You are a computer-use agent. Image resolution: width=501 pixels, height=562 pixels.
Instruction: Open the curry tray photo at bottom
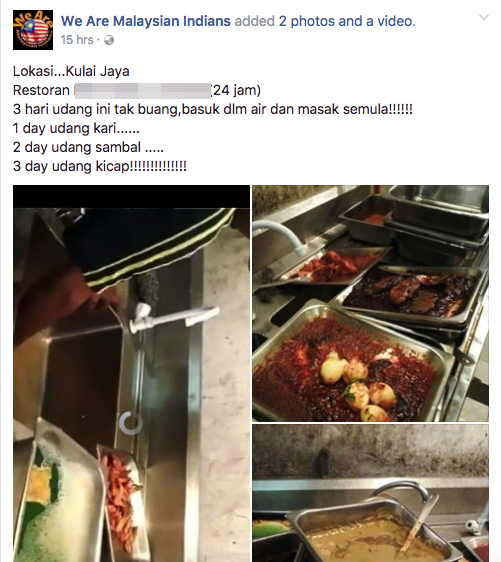[x=371, y=493]
